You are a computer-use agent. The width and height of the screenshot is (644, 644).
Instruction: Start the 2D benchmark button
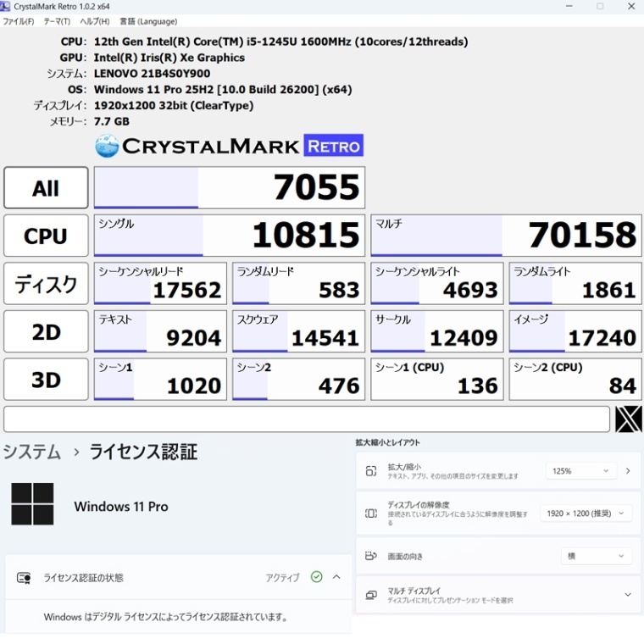point(46,331)
